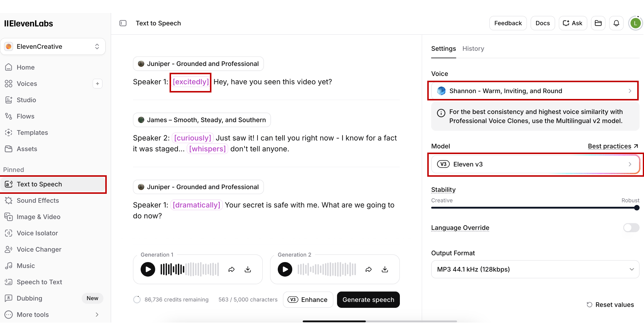This screenshot has height=324, width=644.
Task: Open notifications bell icon
Action: (616, 23)
